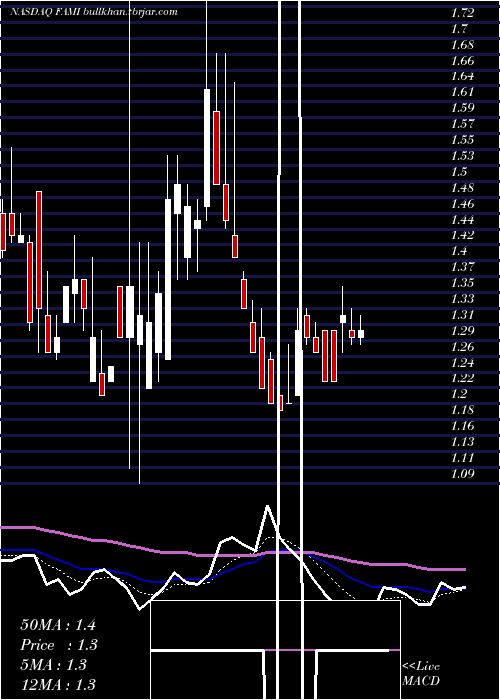Click the 1.7 price axis label

tap(459, 29)
